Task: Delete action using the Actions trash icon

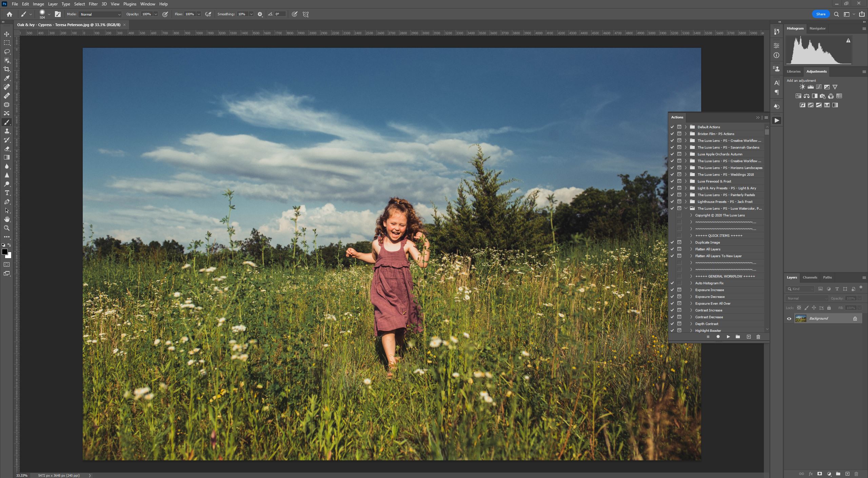Action: point(758,337)
